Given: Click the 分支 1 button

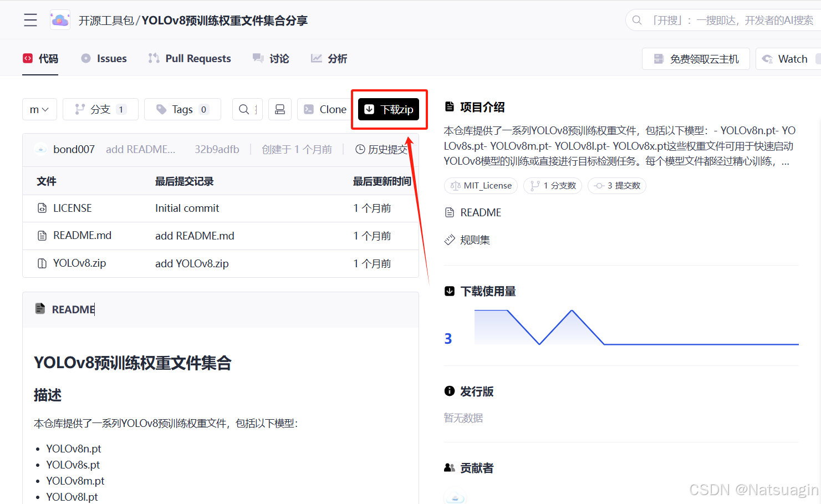Looking at the screenshot, I should pyautogui.click(x=100, y=109).
